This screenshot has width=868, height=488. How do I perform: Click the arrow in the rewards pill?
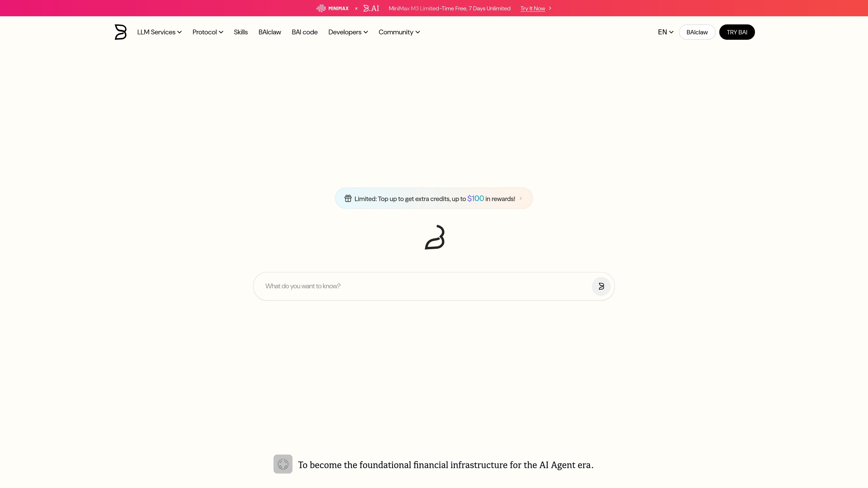(x=521, y=198)
